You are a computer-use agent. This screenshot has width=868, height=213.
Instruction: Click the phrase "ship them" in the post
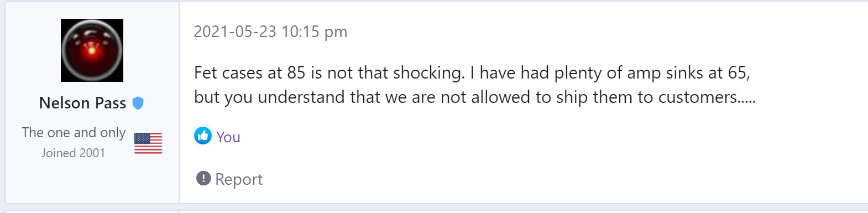pyautogui.click(x=594, y=97)
